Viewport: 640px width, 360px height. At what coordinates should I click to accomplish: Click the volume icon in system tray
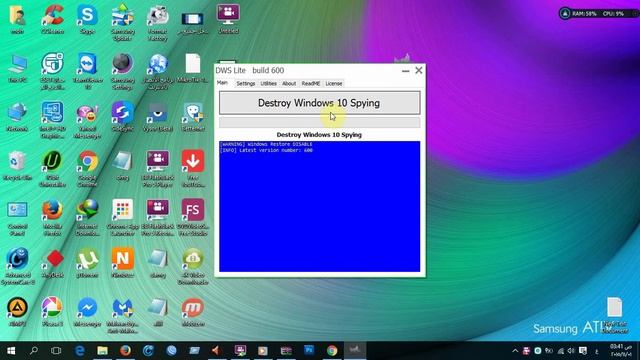pyautogui.click(x=571, y=351)
